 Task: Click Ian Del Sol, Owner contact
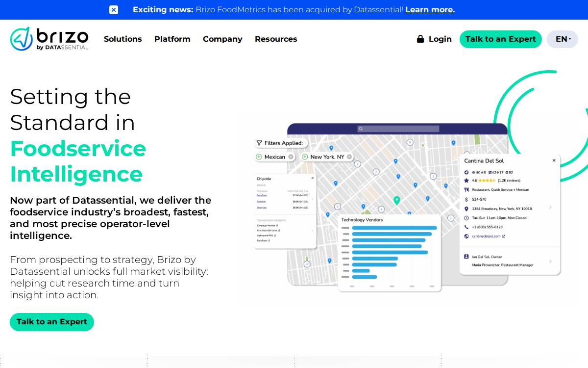[487, 257]
